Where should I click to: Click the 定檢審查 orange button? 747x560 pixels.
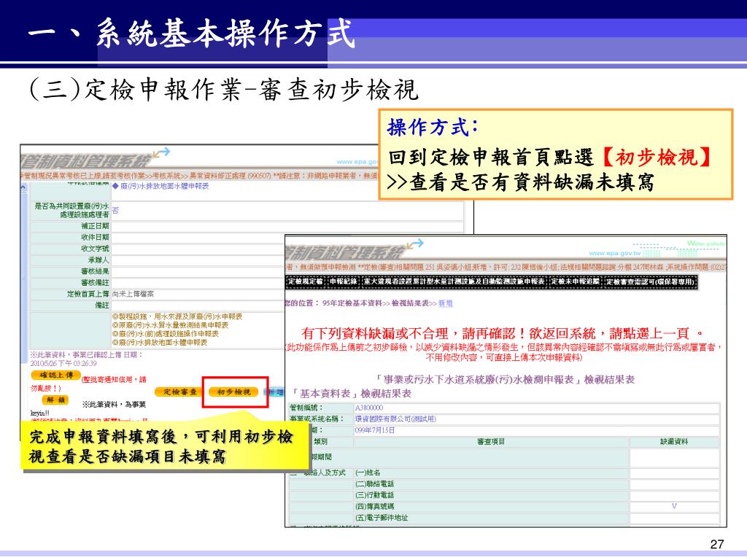(x=180, y=392)
